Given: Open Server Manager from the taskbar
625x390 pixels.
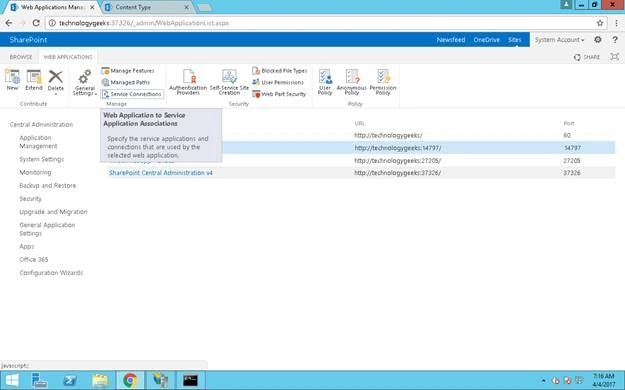Looking at the screenshot, I should 39,380.
